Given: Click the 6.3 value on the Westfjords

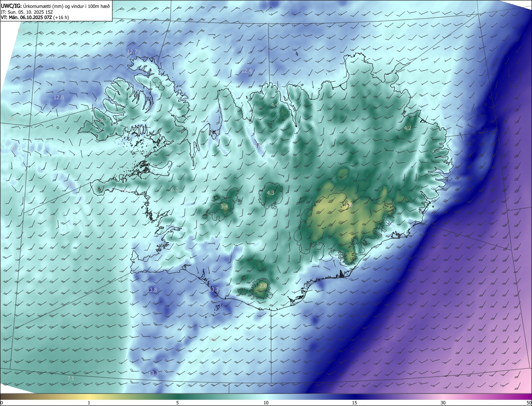Looking at the screenshot, I should point(104,120).
